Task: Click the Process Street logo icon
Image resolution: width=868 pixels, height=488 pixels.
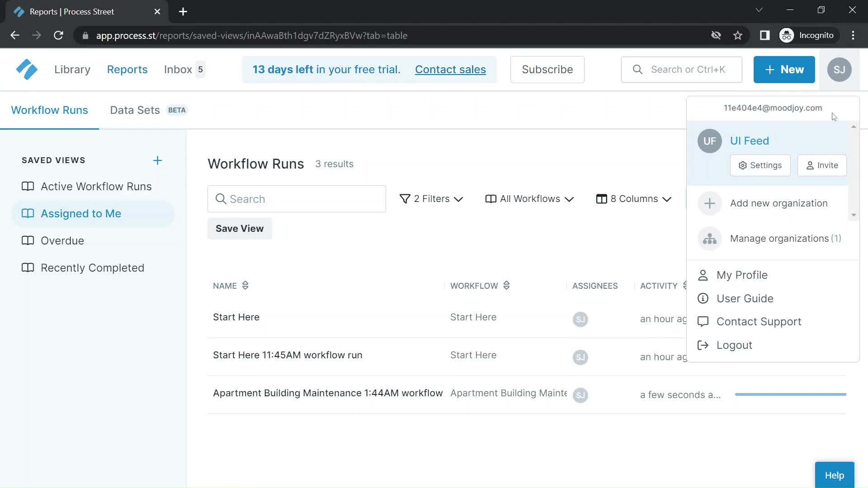Action: coord(26,70)
